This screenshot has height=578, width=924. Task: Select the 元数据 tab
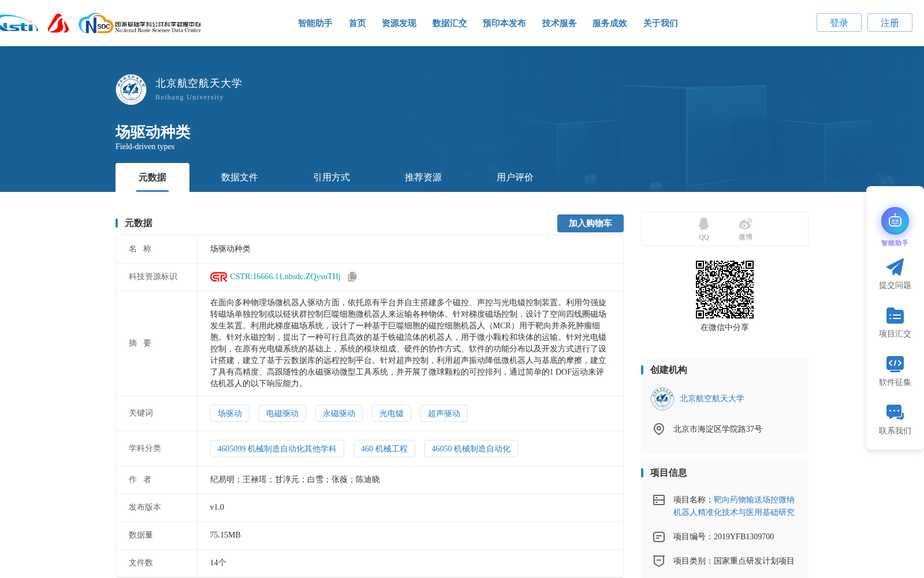[152, 177]
